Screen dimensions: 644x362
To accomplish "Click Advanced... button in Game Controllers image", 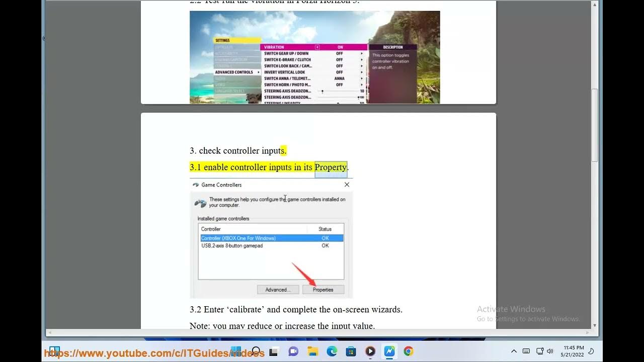I will (278, 290).
